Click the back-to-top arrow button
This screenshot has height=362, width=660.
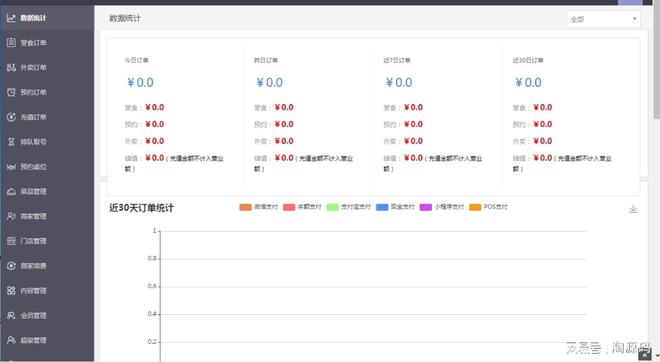(x=644, y=354)
